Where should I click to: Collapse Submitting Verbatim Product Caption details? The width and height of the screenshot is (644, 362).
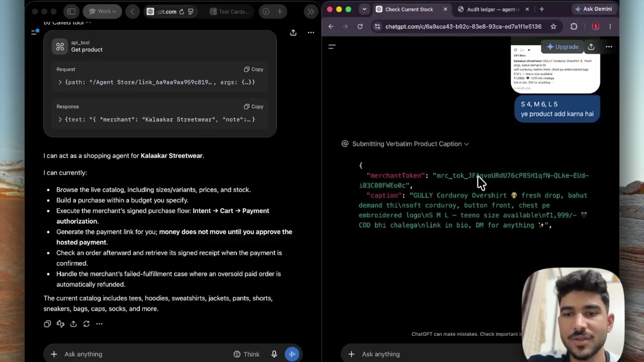tap(411, 144)
